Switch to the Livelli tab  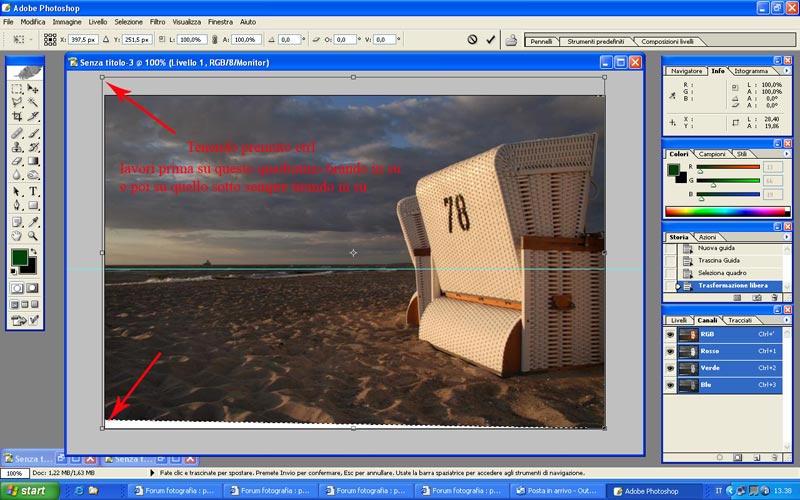coord(678,320)
